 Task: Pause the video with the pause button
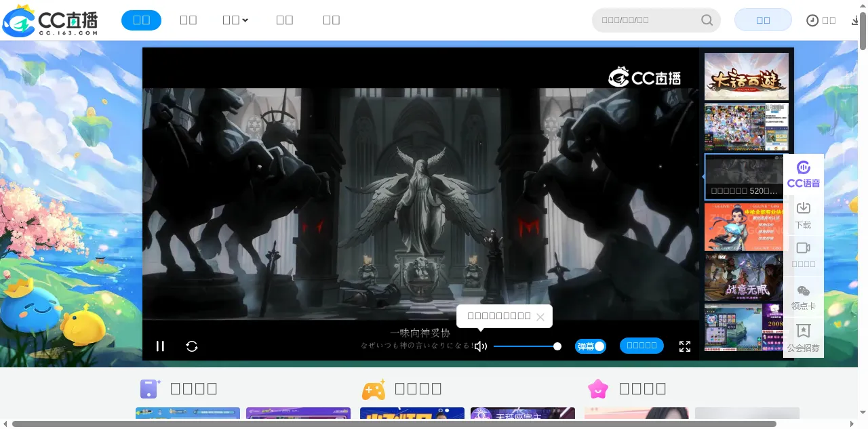click(160, 346)
